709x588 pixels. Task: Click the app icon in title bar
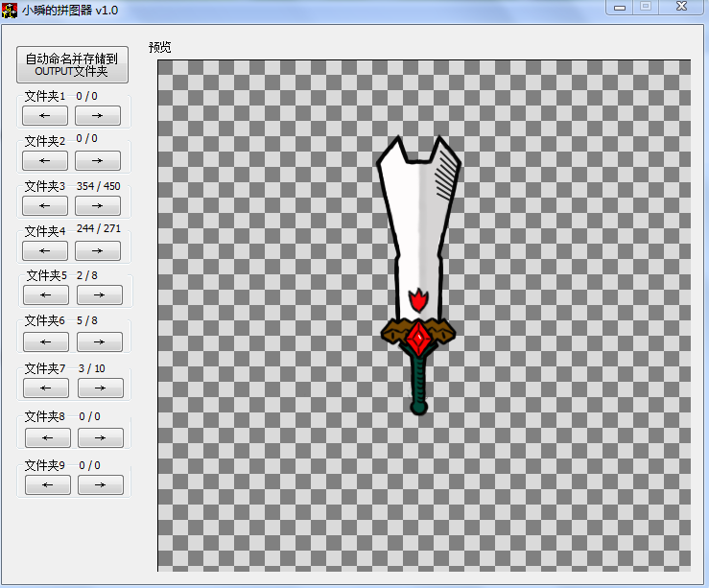pyautogui.click(x=9, y=10)
